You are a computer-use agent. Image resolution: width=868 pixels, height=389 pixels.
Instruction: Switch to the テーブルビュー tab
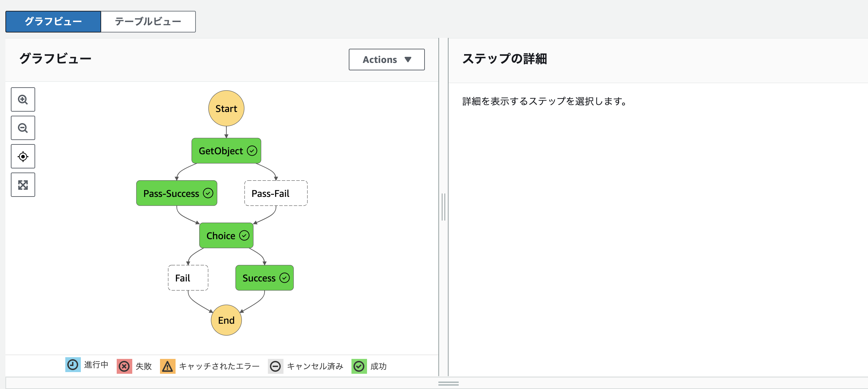click(x=148, y=22)
